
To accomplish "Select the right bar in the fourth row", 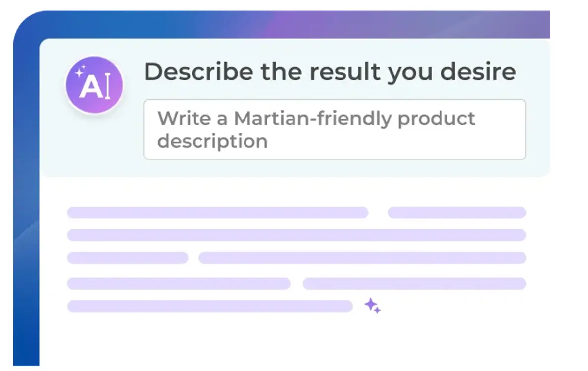I will [x=414, y=284].
